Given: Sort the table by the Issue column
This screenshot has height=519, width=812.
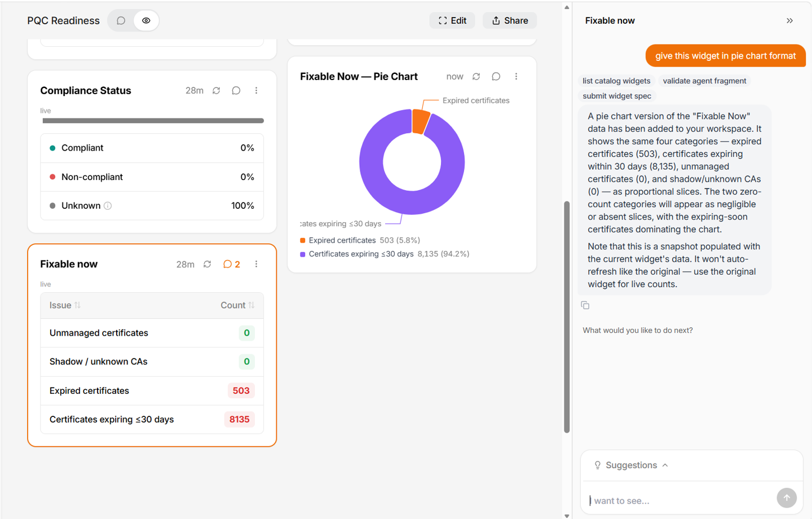Looking at the screenshot, I should tap(65, 305).
